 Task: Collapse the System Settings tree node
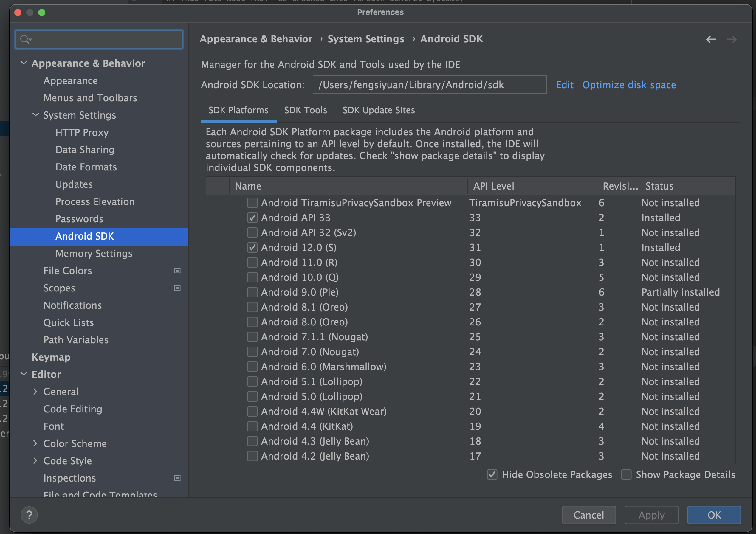click(x=35, y=115)
